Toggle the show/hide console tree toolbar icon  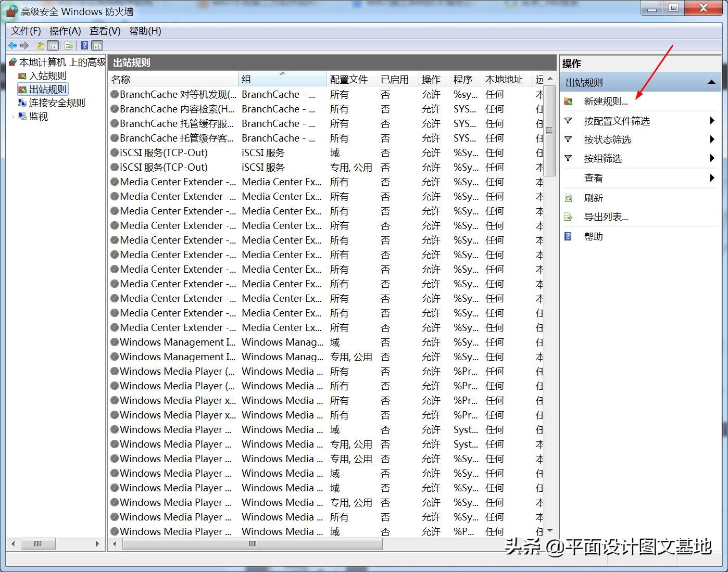(53, 45)
